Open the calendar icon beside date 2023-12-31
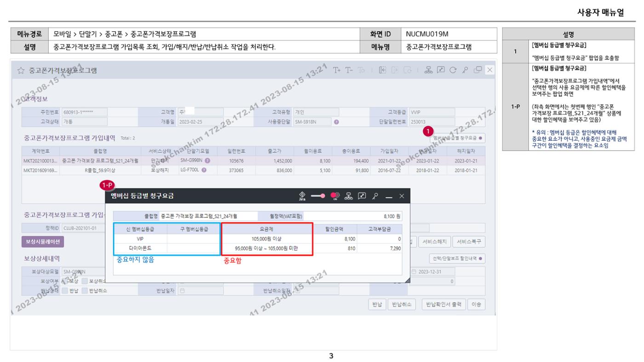 pos(414,271)
